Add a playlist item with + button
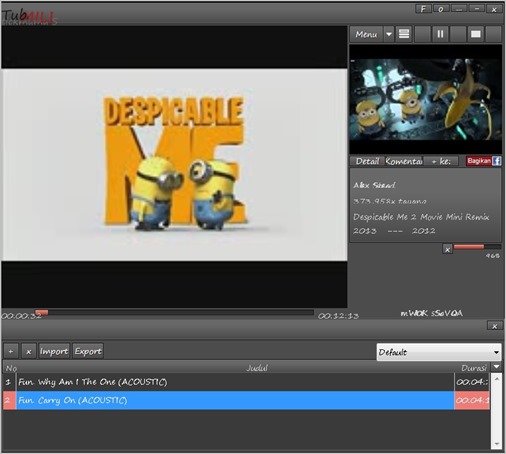Image resolution: width=506 pixels, height=454 pixels. (11, 351)
